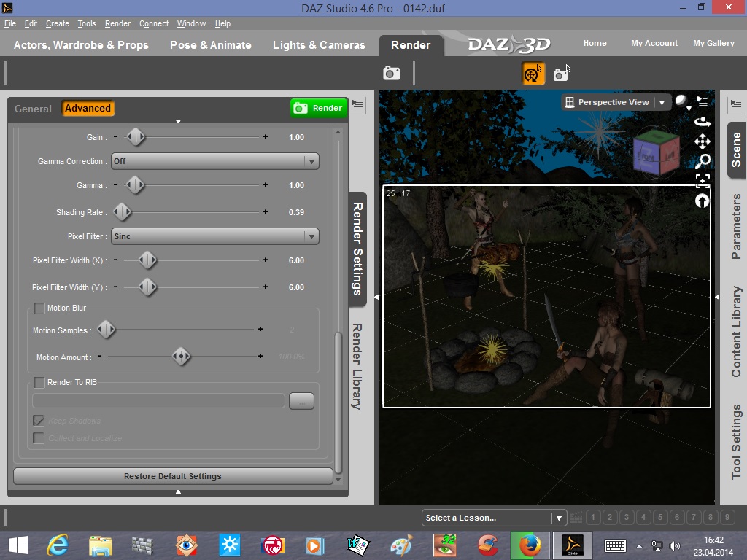Click the minus icon for Gamma
This screenshot has height=560, width=747.
pos(116,184)
